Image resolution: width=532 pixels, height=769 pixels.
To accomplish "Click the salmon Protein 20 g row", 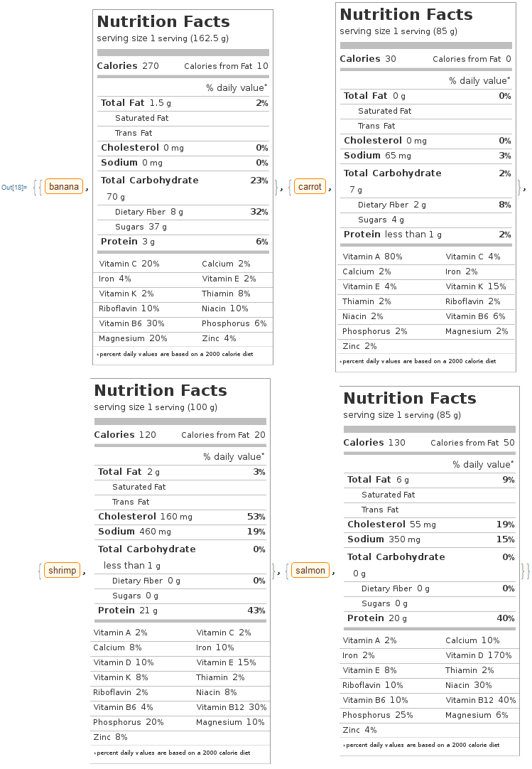I will (x=430, y=618).
